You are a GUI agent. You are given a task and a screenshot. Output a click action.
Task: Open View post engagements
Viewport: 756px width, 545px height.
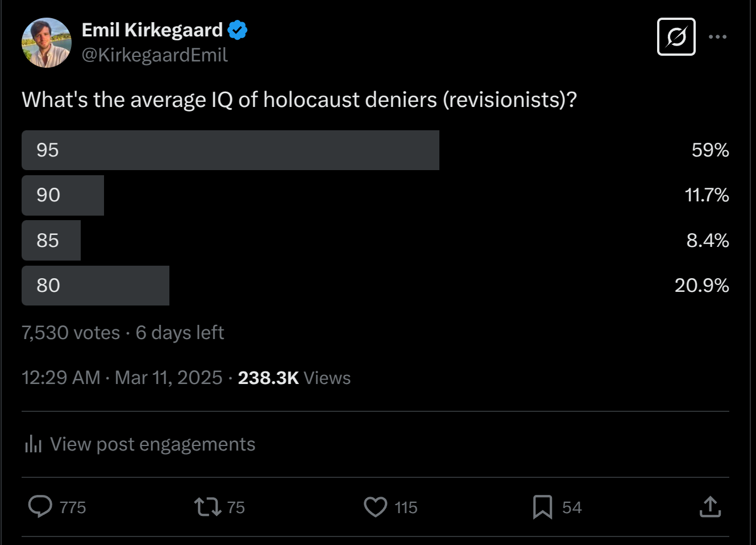tap(152, 444)
